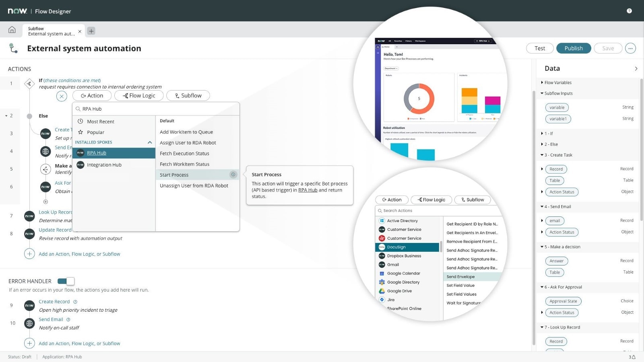Choose Add WorkItem to Queue action
The width and height of the screenshot is (644, 362).
tap(186, 132)
